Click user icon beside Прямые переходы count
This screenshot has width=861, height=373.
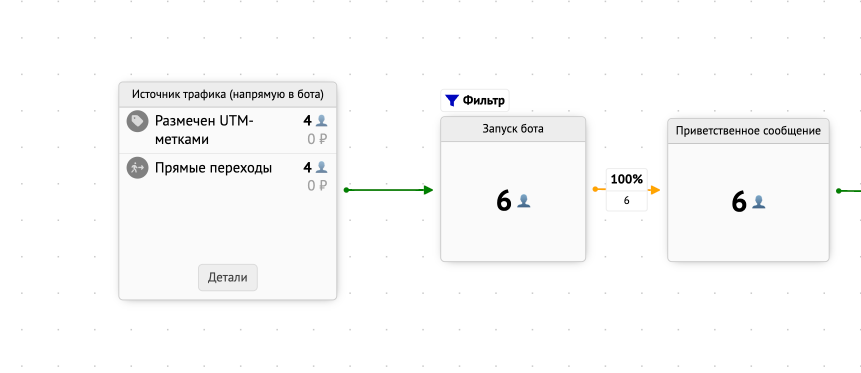321,167
